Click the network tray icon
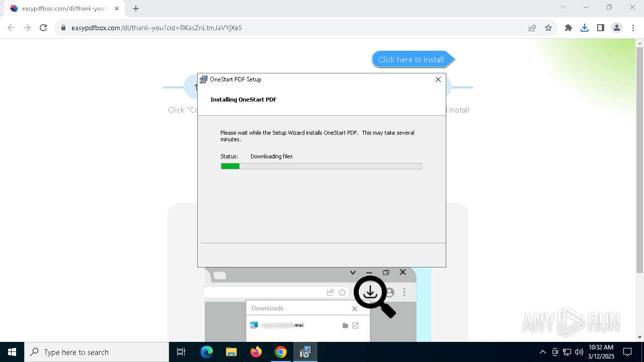 (x=567, y=352)
